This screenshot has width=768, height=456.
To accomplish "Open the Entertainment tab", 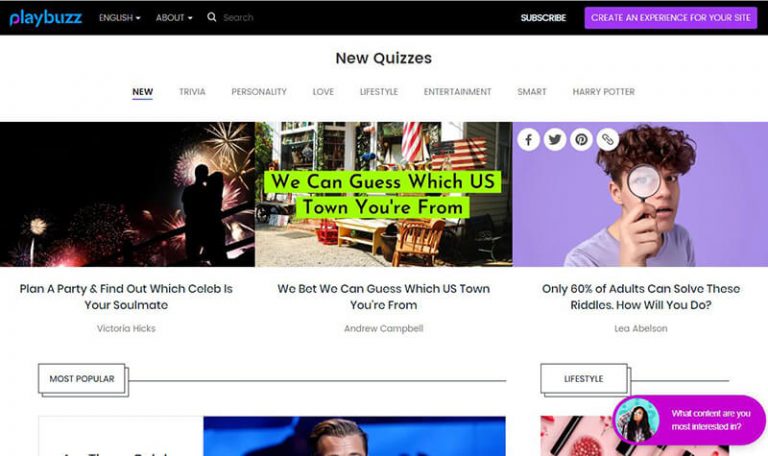I will click(457, 92).
